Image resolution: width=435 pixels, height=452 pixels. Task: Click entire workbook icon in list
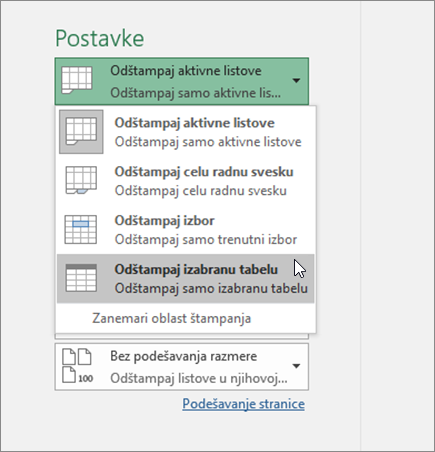click(x=81, y=180)
